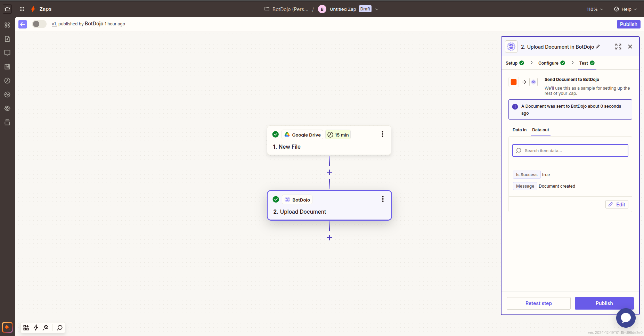The image size is (644, 336).
Task: Add a step between New File and Upload Document
Action: 329,172
